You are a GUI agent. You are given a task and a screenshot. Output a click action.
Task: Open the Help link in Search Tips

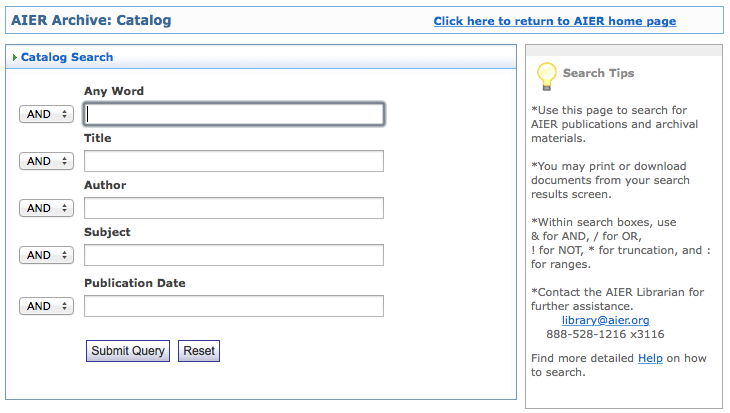[650, 358]
